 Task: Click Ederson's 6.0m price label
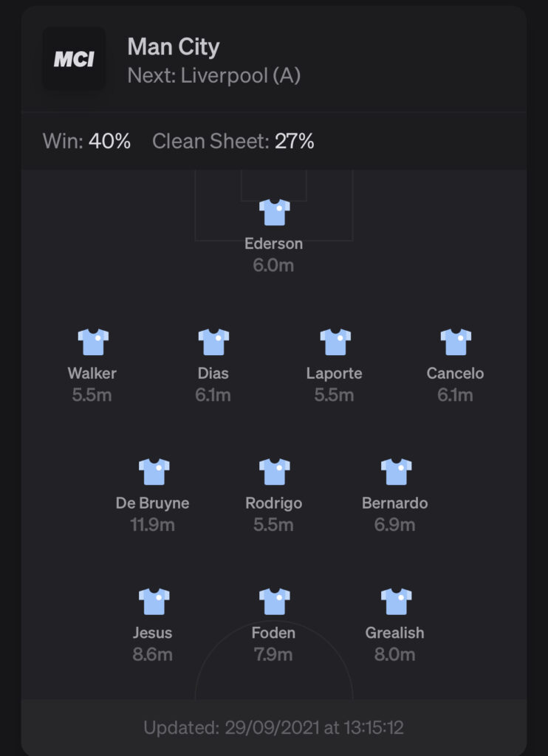click(273, 265)
